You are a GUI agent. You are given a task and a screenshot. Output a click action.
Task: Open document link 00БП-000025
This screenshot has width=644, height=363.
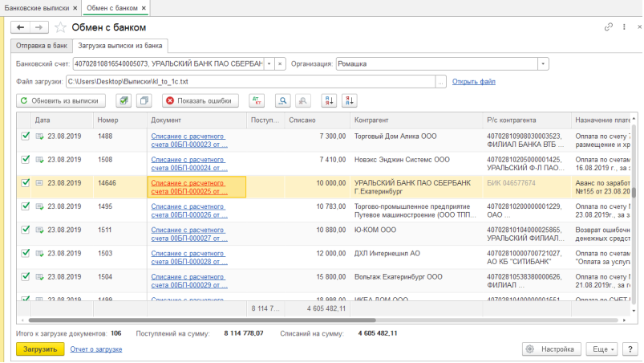(x=189, y=187)
